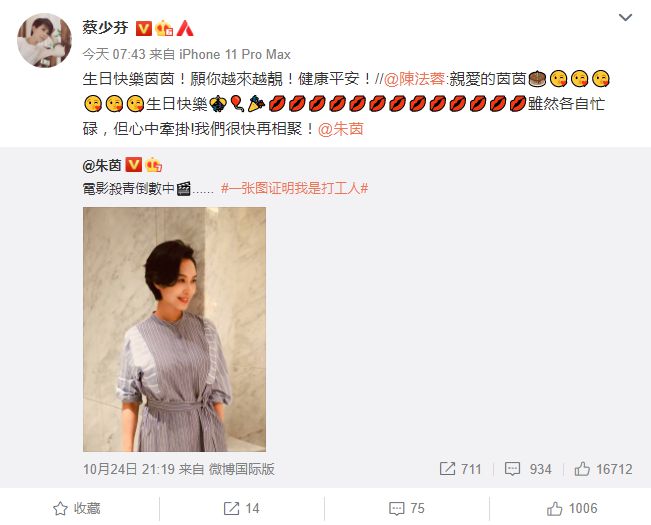Open the @朱茵 mention in the post text
Image resolution: width=651 pixels, height=525 pixels.
point(340,129)
